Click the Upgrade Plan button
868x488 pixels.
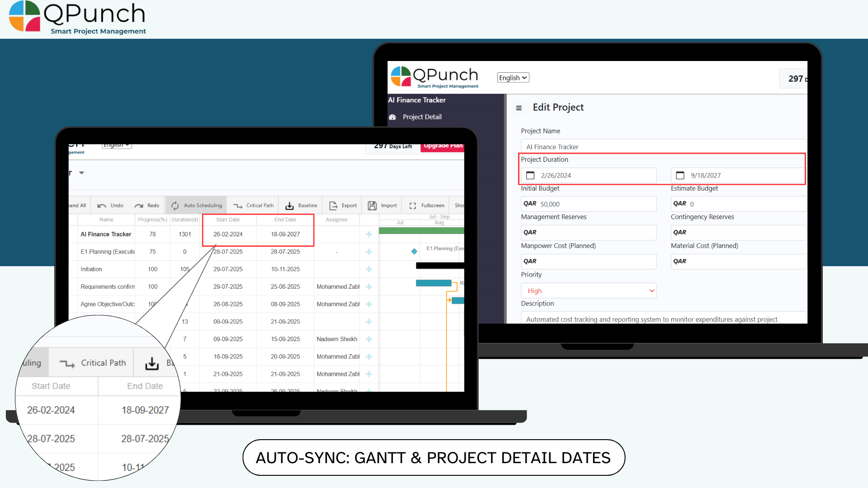[442, 146]
